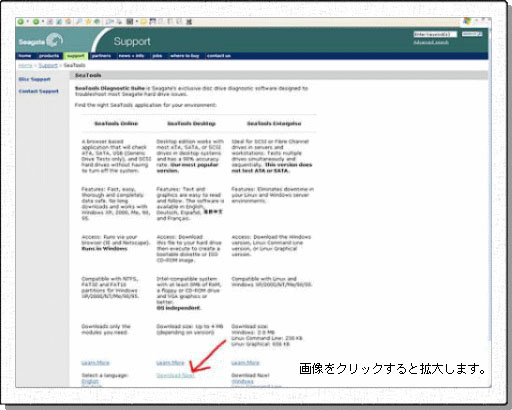Viewport: 512px width, 410px height.
Task: Open Favorites via the star icon
Action: point(88,22)
